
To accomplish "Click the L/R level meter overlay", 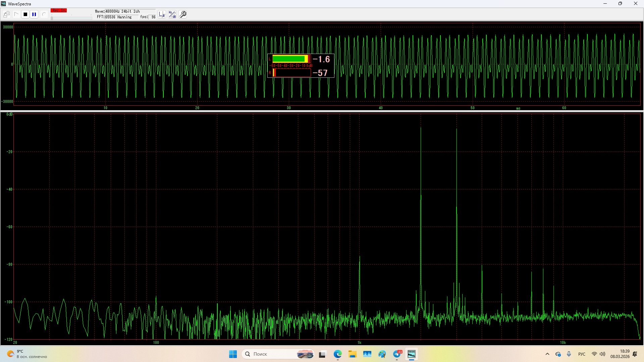I will 301,66.
